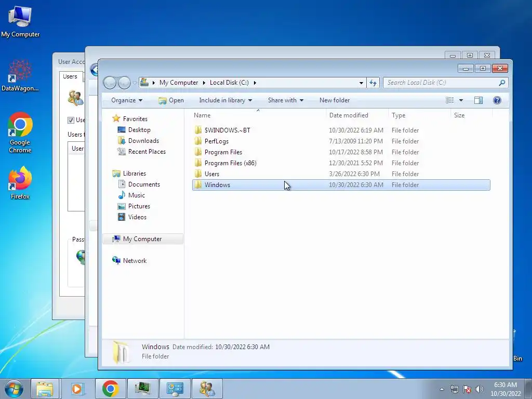
Task: Toggle the preview pane button
Action: (x=478, y=100)
